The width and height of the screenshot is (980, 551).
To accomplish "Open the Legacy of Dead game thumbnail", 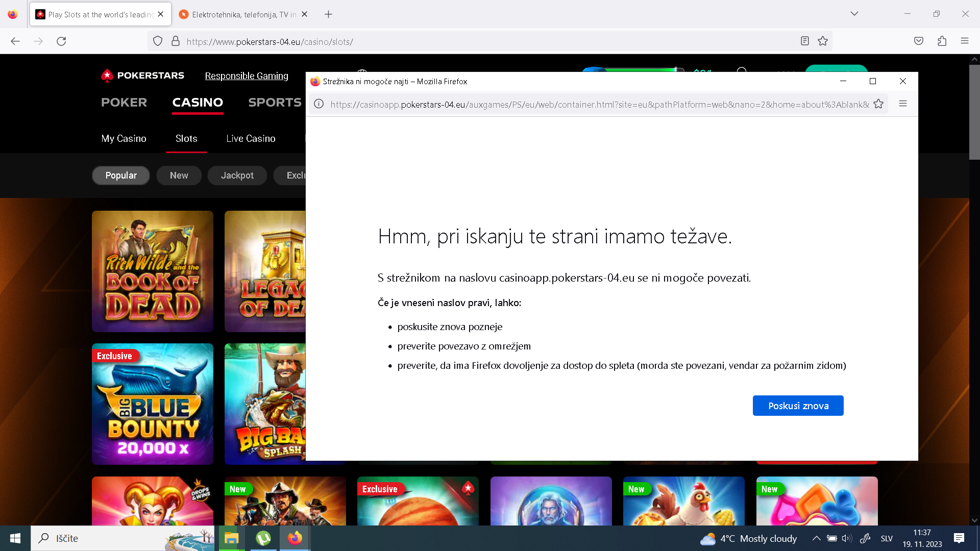I will coord(265,271).
